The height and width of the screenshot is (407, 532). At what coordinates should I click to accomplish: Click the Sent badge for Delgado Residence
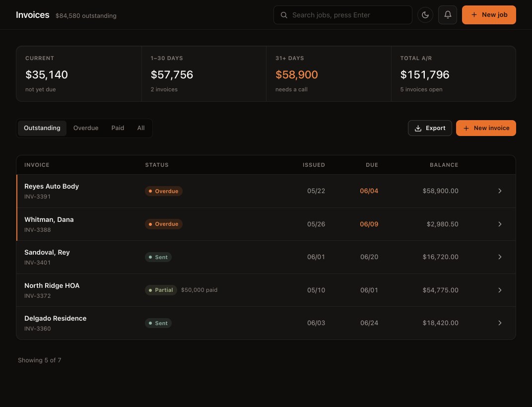click(158, 323)
